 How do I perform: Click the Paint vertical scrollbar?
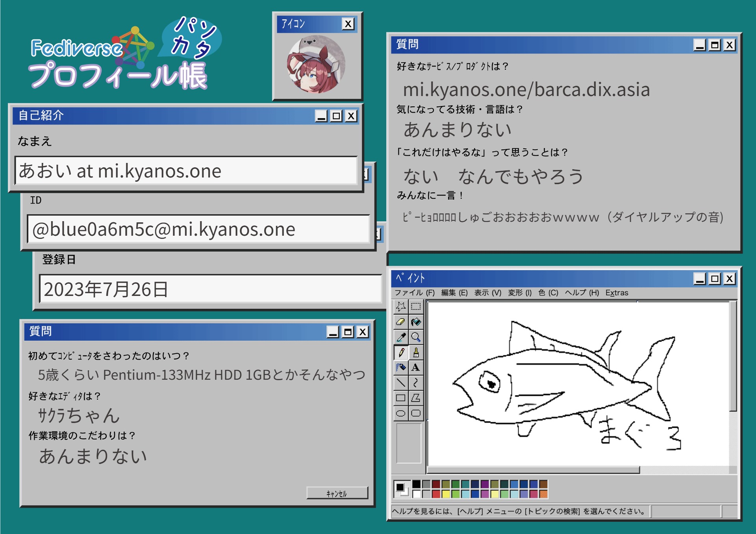point(733,357)
